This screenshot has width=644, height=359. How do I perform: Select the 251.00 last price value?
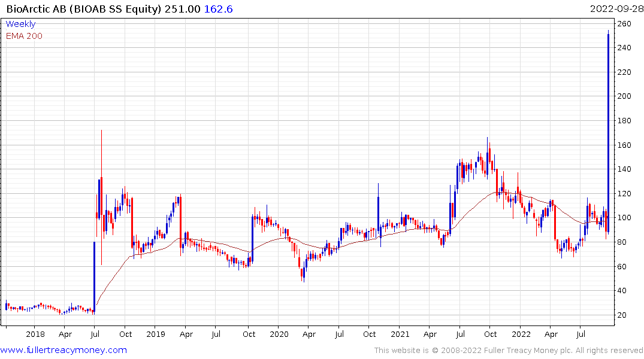[182, 9]
